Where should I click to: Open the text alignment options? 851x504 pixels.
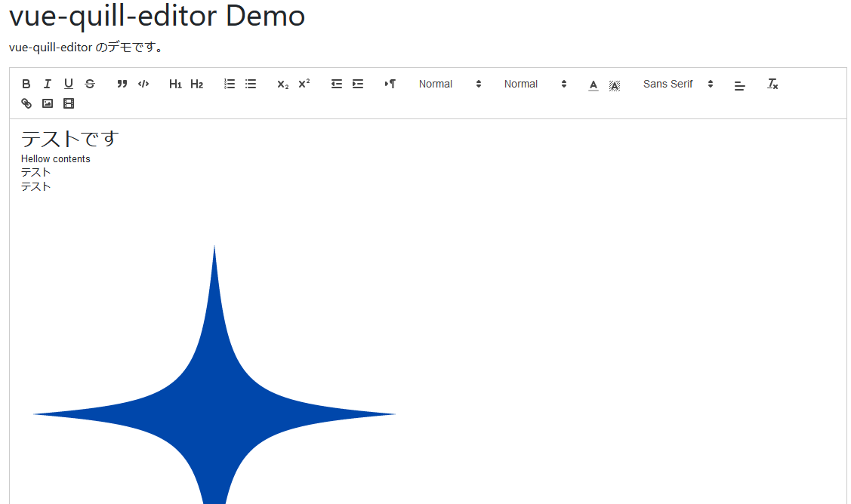740,85
